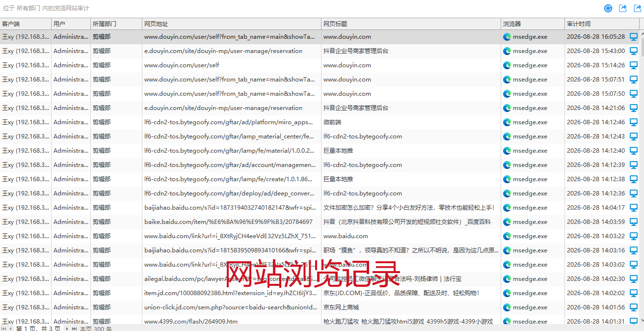
Task: Click the export icon beside the refresh icon
Action: point(623,8)
